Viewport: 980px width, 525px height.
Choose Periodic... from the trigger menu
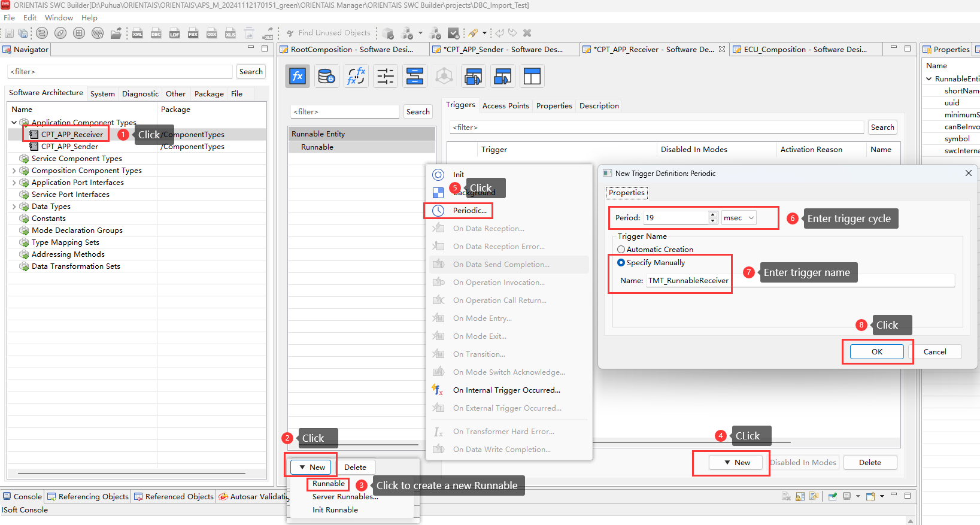469,211
